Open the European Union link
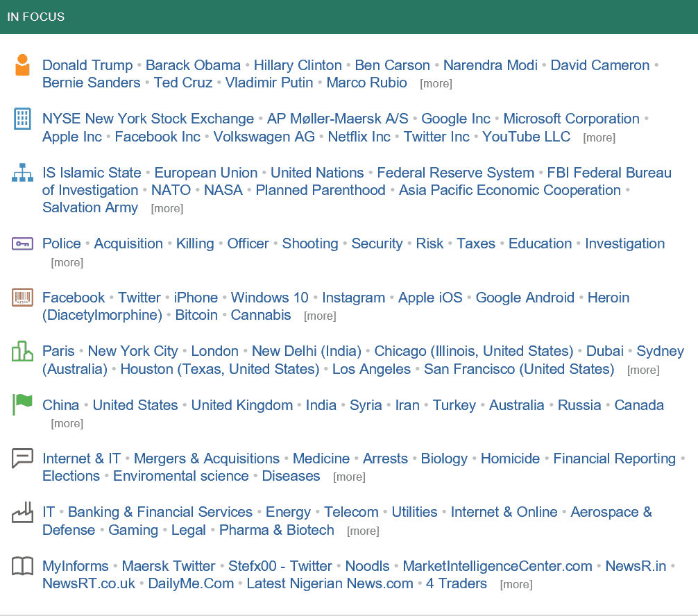Image resolution: width=698 pixels, height=616 pixels. point(206,173)
